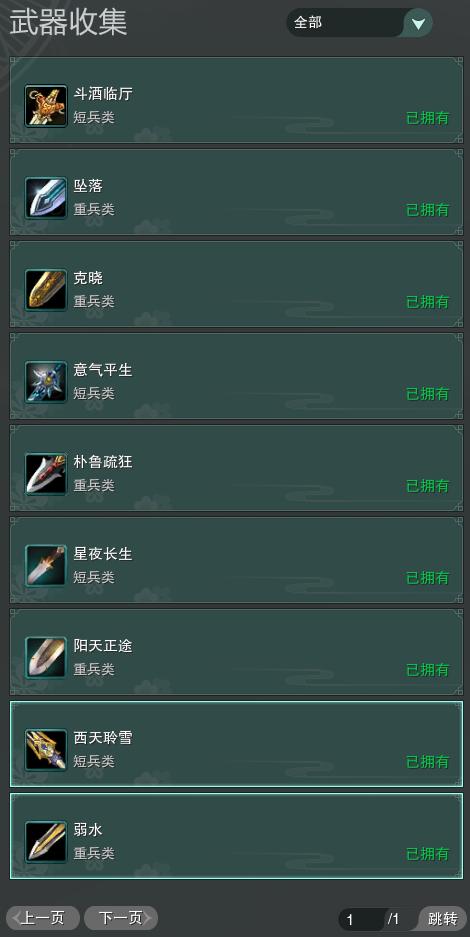Select the 星夜长生 list row name
Image resolution: width=470 pixels, height=937 pixels.
coord(103,555)
